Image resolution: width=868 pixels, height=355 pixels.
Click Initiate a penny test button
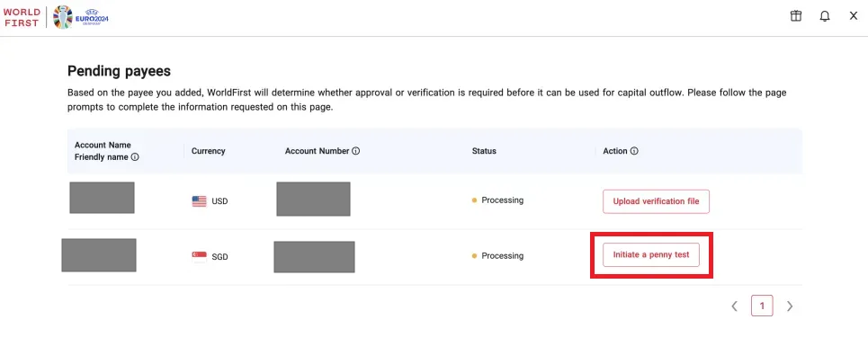[651, 255]
